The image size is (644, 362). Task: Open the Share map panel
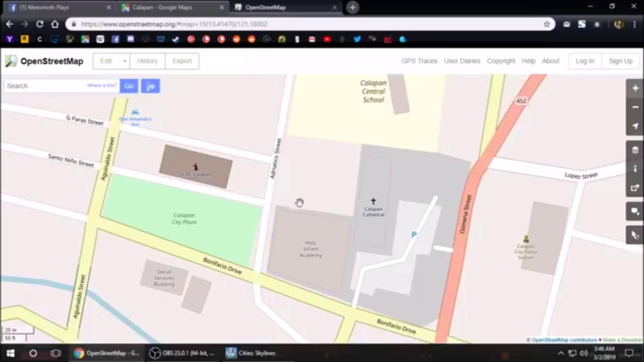tap(635, 188)
